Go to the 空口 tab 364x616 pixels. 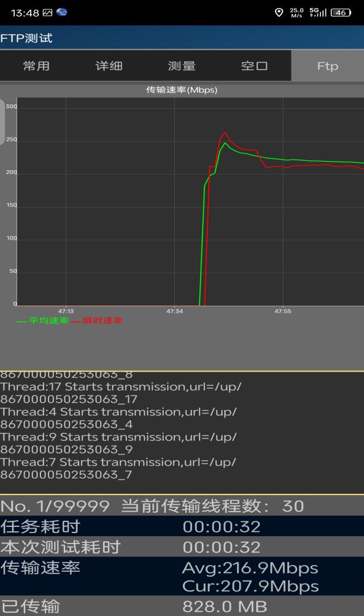click(x=255, y=66)
